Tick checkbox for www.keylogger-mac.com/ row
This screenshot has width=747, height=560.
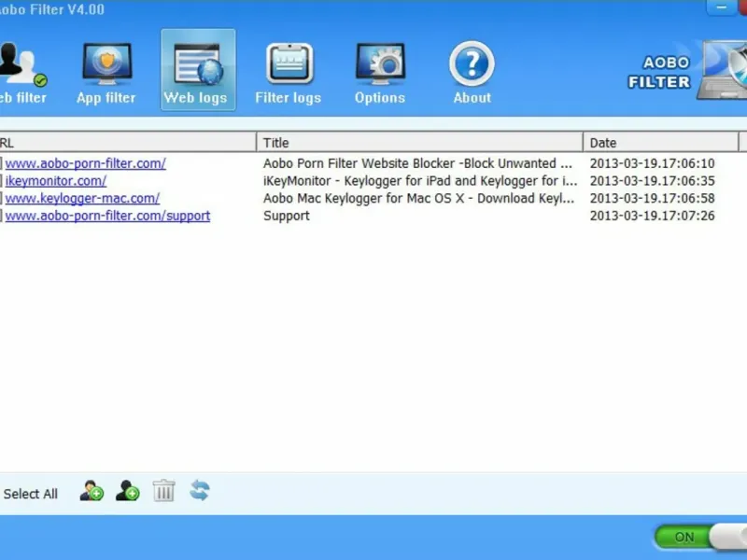pos(1,198)
